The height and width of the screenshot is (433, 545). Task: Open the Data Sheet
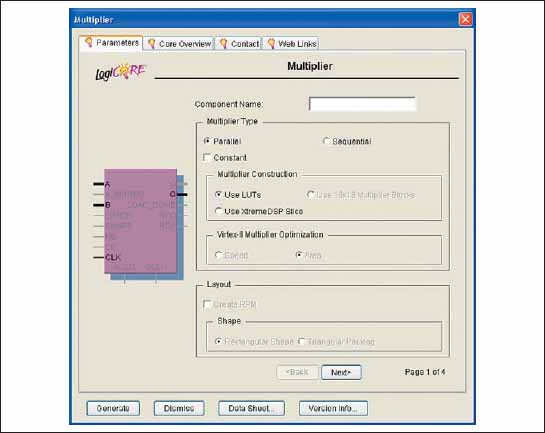click(251, 408)
